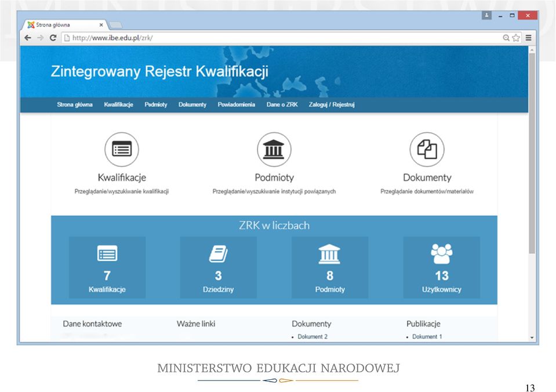The height and width of the screenshot is (392, 556).
Task: Click the footer Dokumenty heading
Action: 311,324
